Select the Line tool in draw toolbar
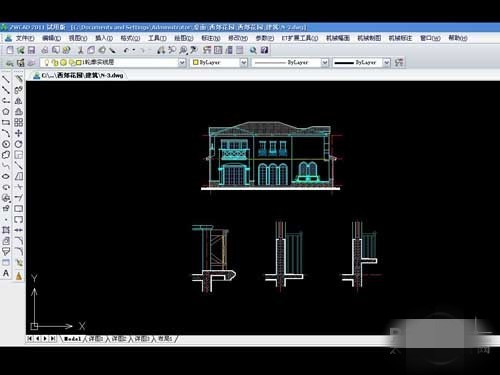Viewport: 500px width, 375px height. pos(6,79)
